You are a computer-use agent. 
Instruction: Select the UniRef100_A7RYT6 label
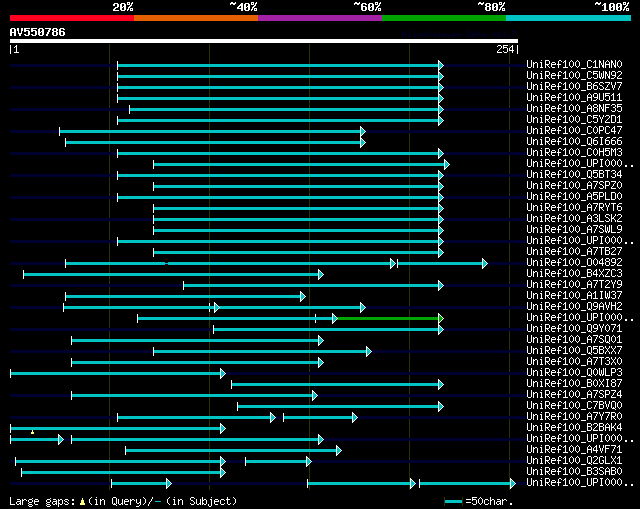point(574,208)
